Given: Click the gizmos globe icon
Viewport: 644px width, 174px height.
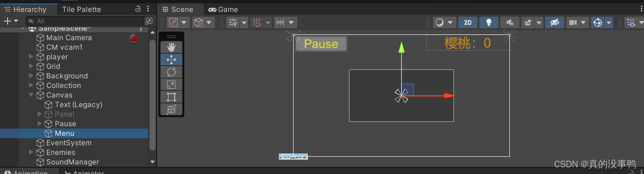Looking at the screenshot, I should [597, 22].
